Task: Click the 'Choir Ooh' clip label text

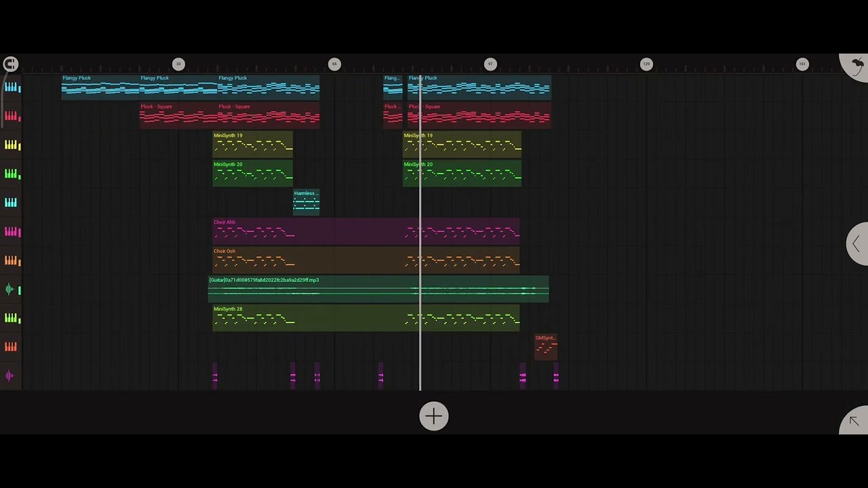Action: coord(224,251)
